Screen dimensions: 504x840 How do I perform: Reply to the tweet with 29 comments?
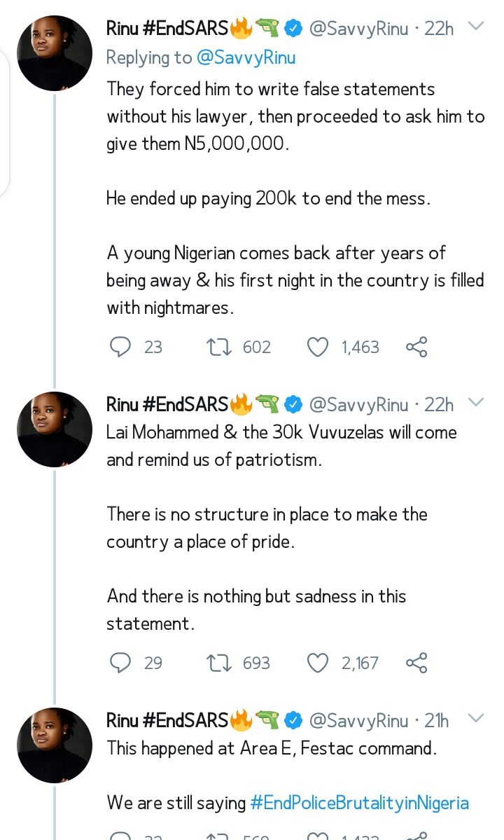[120, 663]
